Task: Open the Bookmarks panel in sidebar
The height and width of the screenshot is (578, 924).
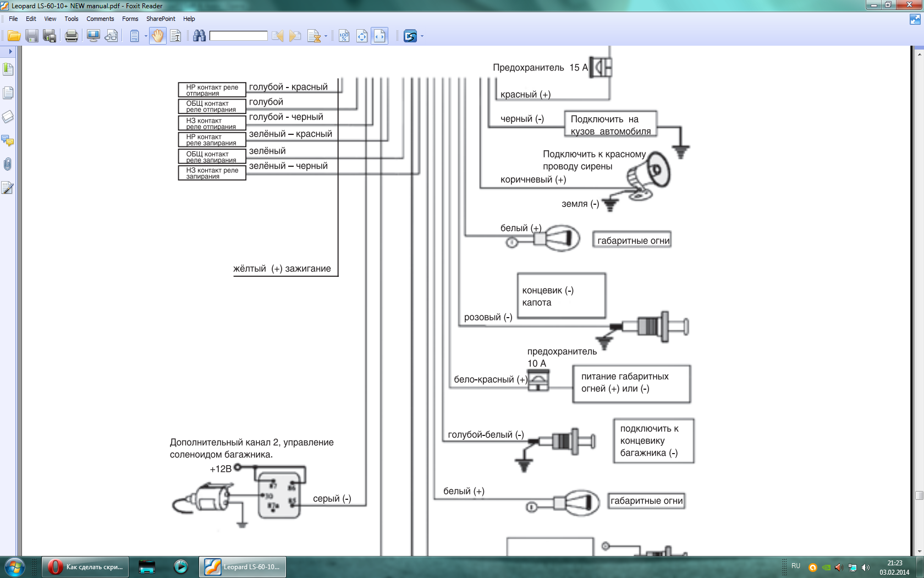Action: pos(8,69)
